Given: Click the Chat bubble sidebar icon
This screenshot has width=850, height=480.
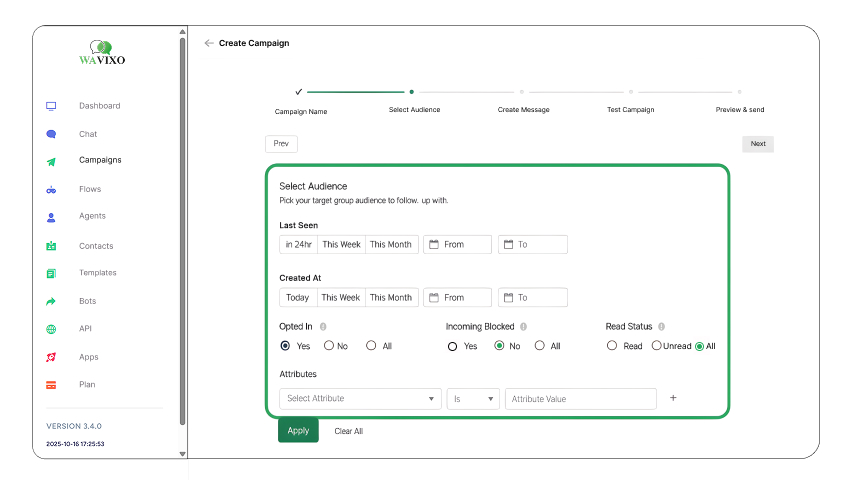Looking at the screenshot, I should [x=51, y=134].
